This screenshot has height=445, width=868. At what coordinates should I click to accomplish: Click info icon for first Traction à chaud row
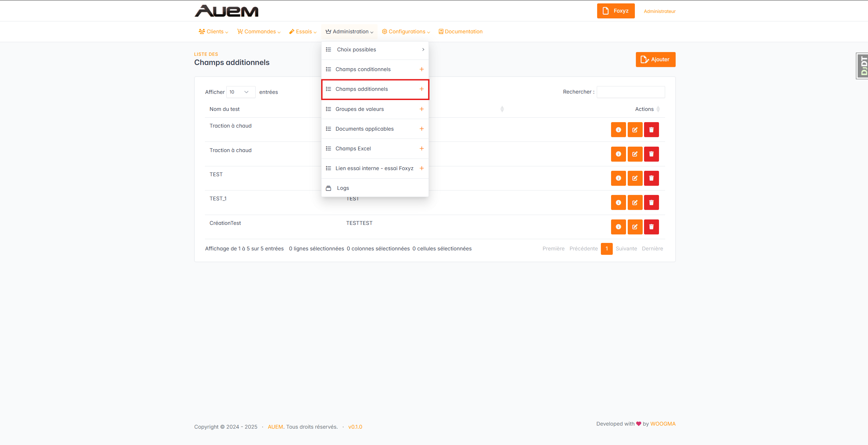(618, 130)
